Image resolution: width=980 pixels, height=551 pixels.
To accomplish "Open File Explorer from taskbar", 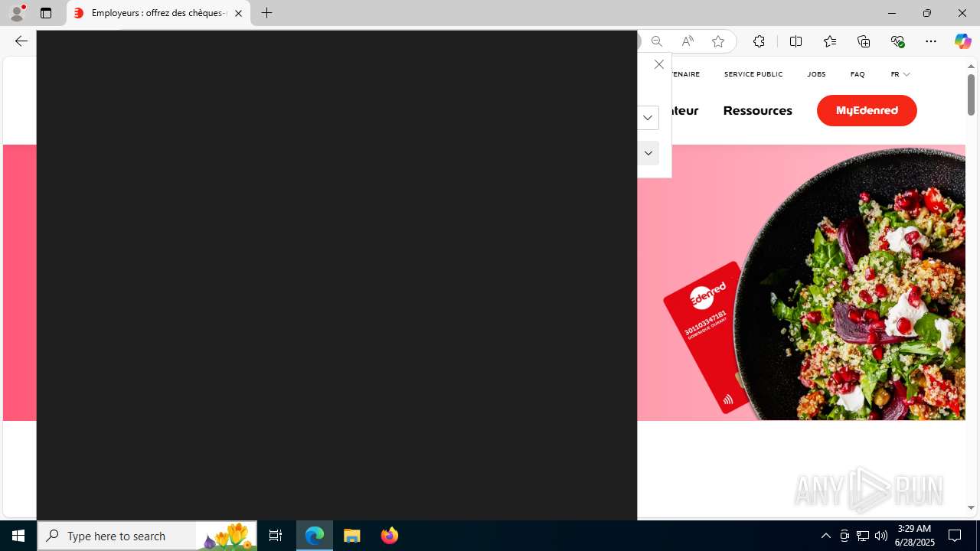I will point(352,536).
